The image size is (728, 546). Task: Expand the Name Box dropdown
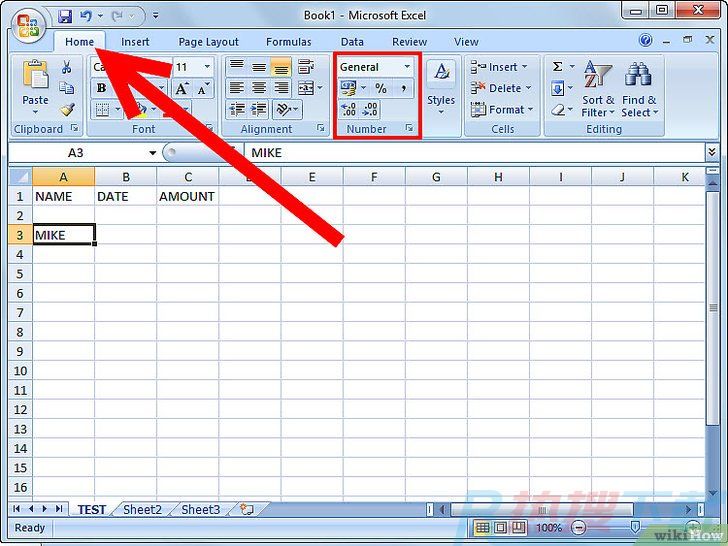[x=152, y=153]
